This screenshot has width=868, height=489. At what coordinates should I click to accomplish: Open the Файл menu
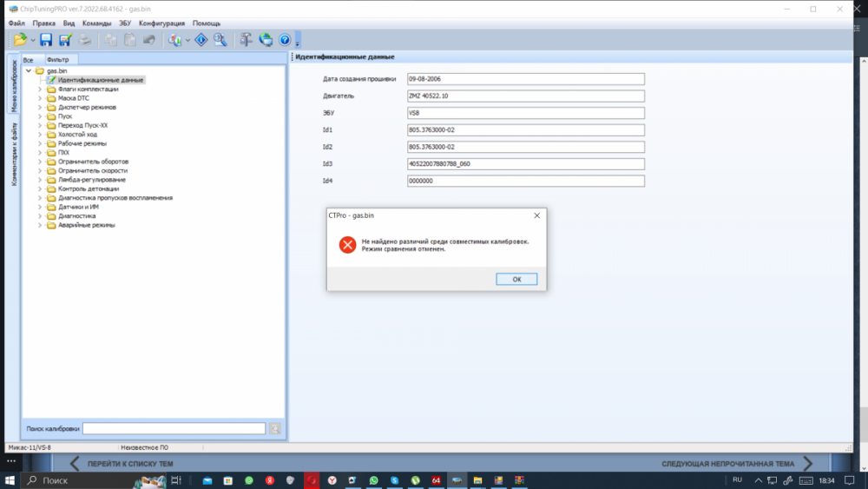(16, 23)
